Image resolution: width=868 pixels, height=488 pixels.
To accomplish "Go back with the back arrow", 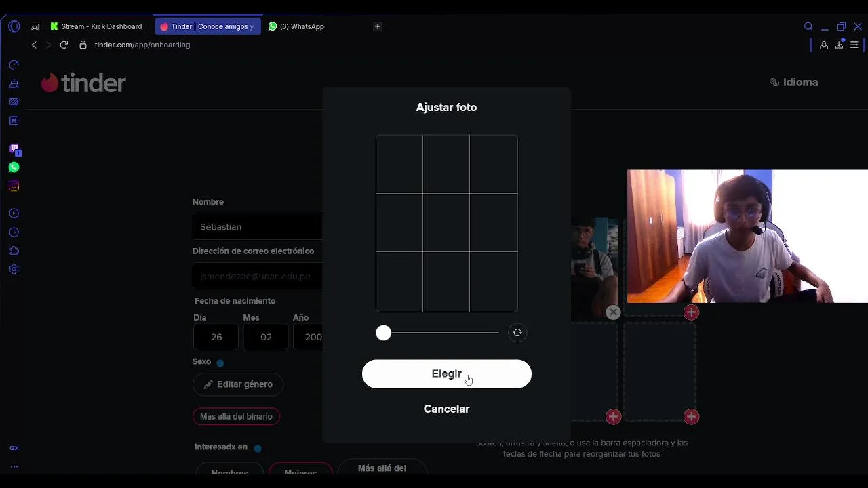I will tap(34, 45).
